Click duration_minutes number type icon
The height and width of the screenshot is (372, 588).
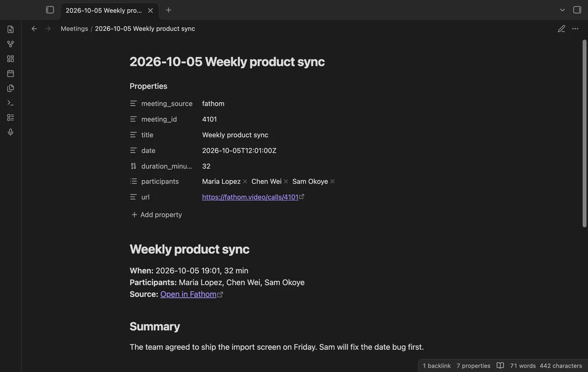[x=133, y=166]
